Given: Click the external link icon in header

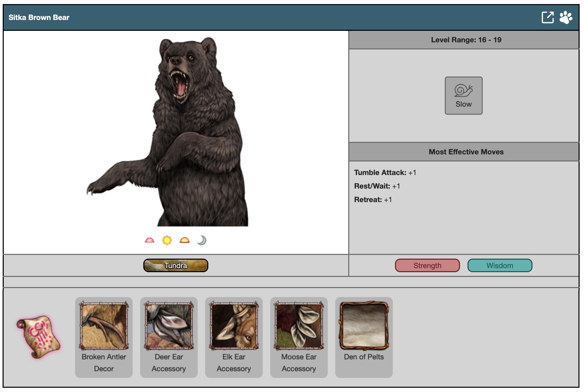Looking at the screenshot, I should [x=547, y=17].
